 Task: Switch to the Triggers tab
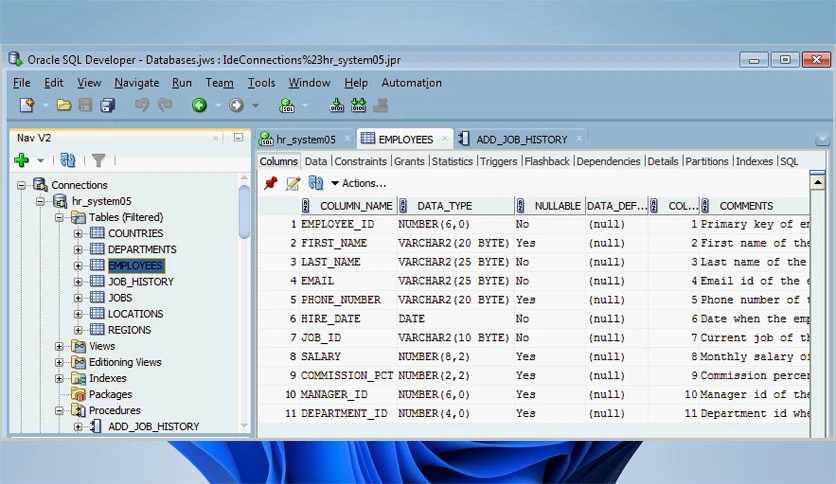(x=499, y=161)
